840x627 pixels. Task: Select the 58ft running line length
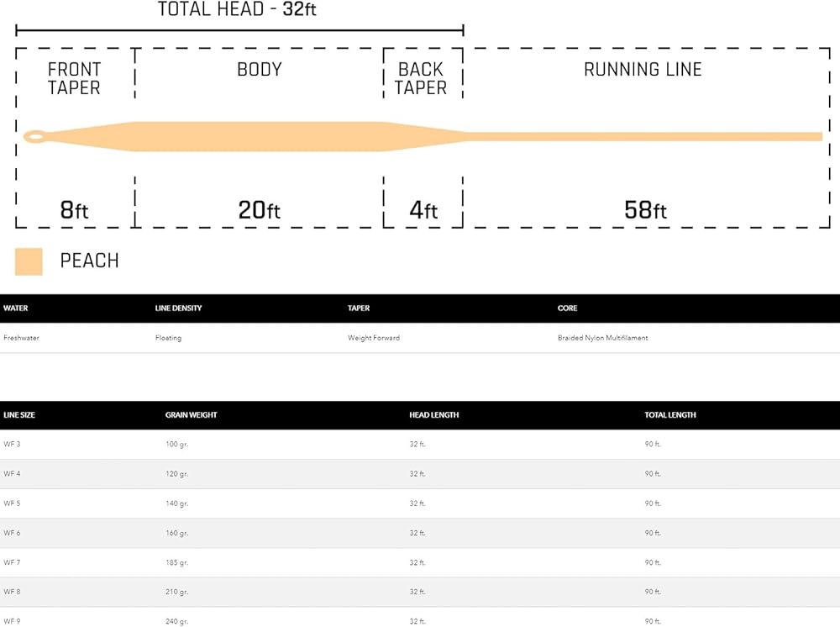pos(645,210)
